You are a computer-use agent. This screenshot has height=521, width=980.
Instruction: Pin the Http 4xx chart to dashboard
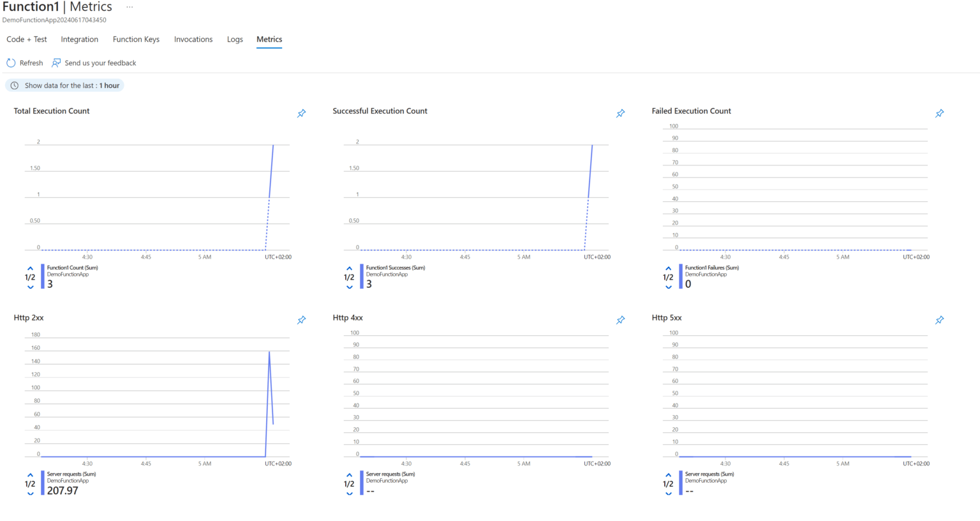pyautogui.click(x=620, y=320)
